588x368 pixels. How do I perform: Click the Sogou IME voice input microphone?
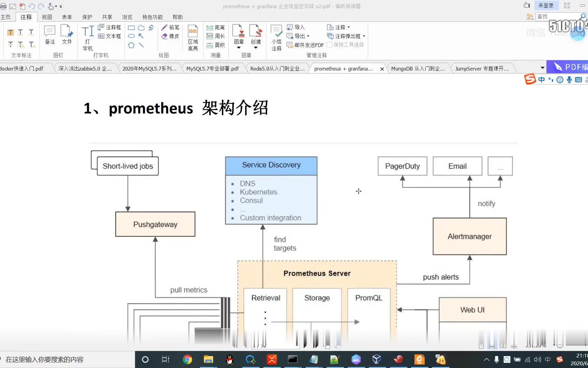[569, 80]
